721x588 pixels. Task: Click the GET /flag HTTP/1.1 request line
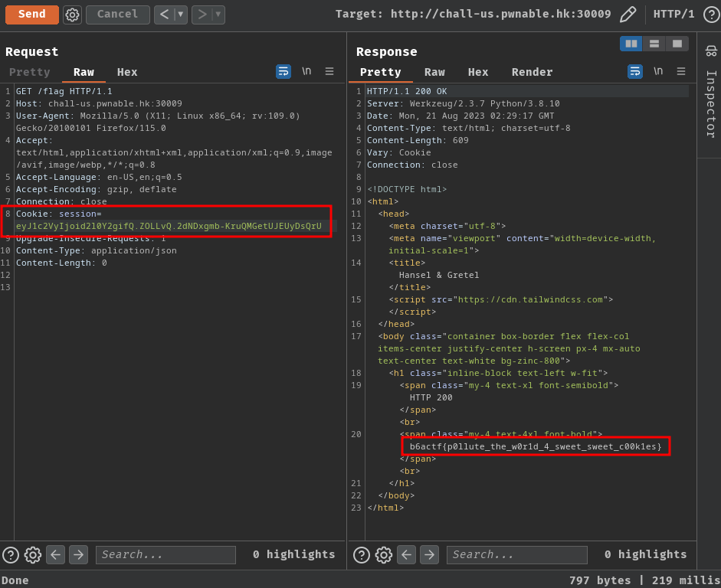[x=64, y=91]
